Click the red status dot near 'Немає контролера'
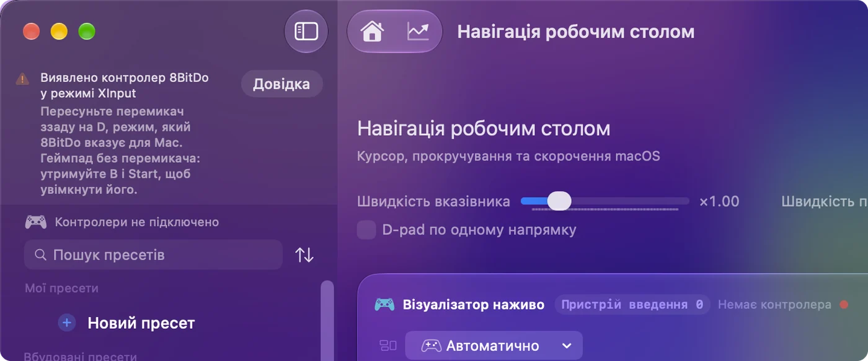The width and height of the screenshot is (868, 361). click(x=843, y=305)
